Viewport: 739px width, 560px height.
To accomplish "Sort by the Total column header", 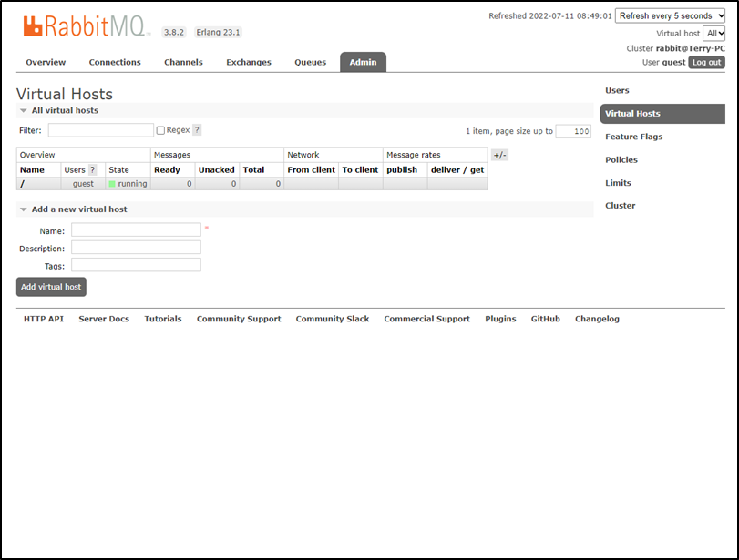I will pos(253,170).
